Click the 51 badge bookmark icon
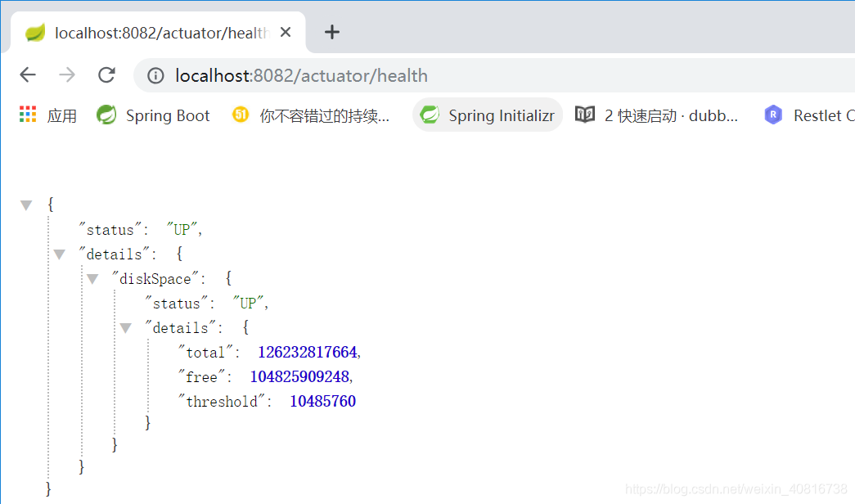Viewport: 855px width, 504px height. [x=241, y=115]
